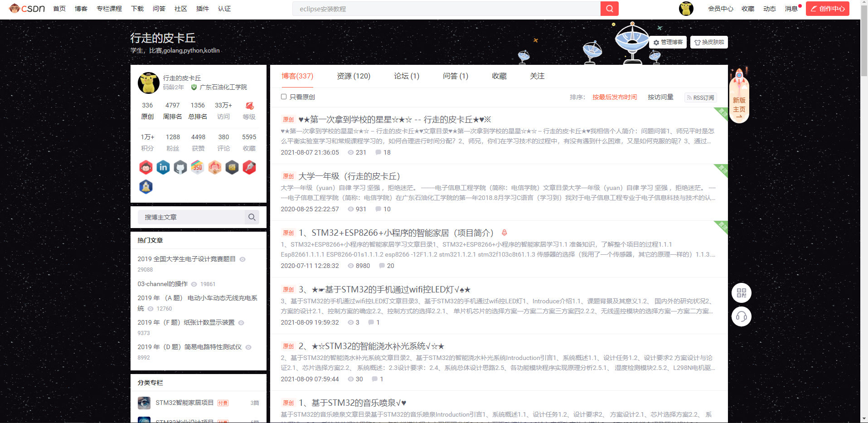Click the LinkedIn badge icon
The width and height of the screenshot is (868, 423).
click(x=163, y=167)
